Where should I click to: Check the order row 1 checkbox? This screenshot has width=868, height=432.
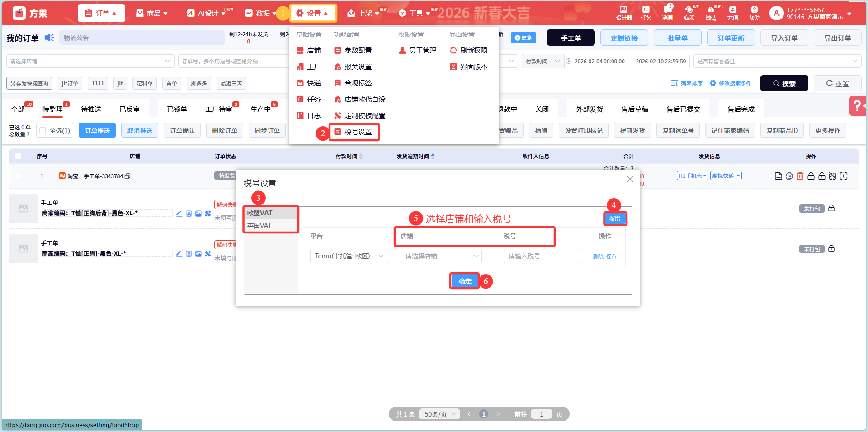(x=18, y=176)
